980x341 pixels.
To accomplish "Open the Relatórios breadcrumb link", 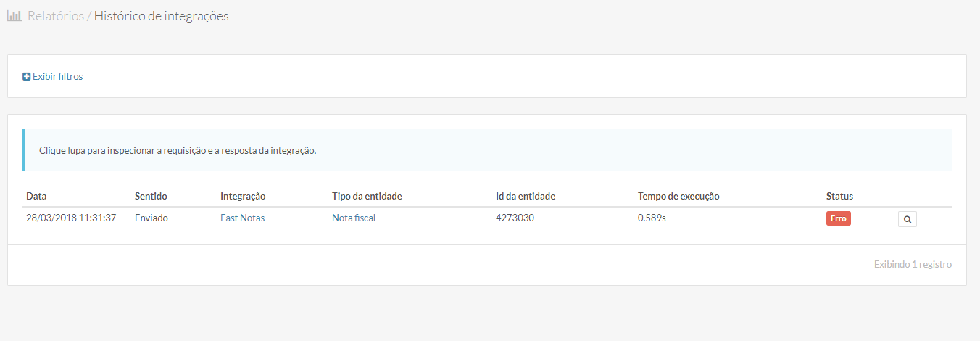I will click(x=56, y=16).
